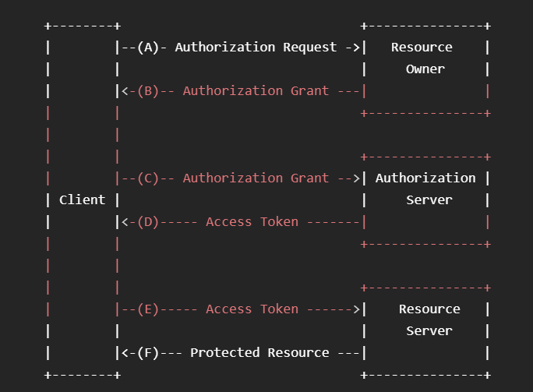This screenshot has height=392, width=533.
Task: Select the (E) step marker
Action: 147,309
